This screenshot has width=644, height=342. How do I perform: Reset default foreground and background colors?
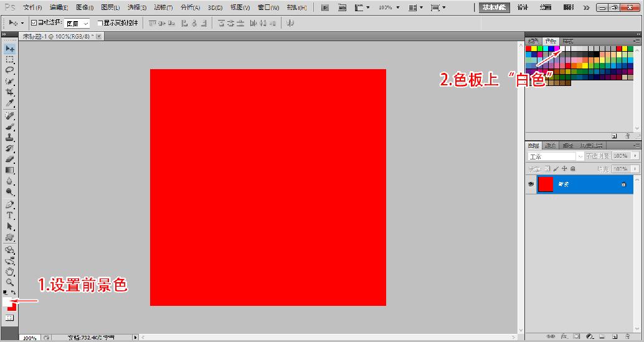tap(5, 292)
